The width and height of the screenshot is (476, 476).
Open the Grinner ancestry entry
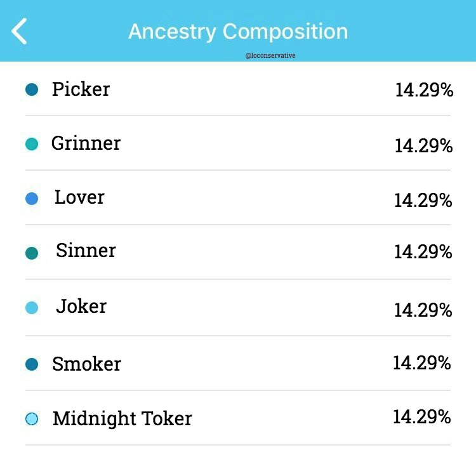[x=86, y=143]
